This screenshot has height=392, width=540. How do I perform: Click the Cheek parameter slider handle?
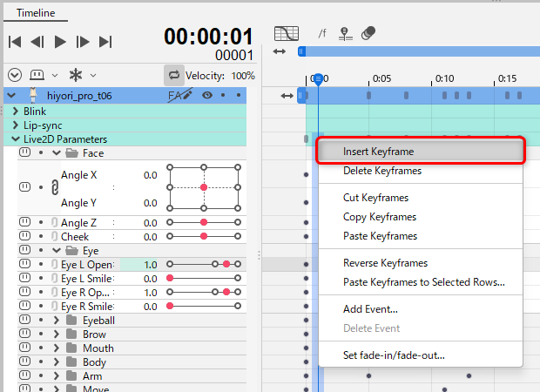coord(204,237)
